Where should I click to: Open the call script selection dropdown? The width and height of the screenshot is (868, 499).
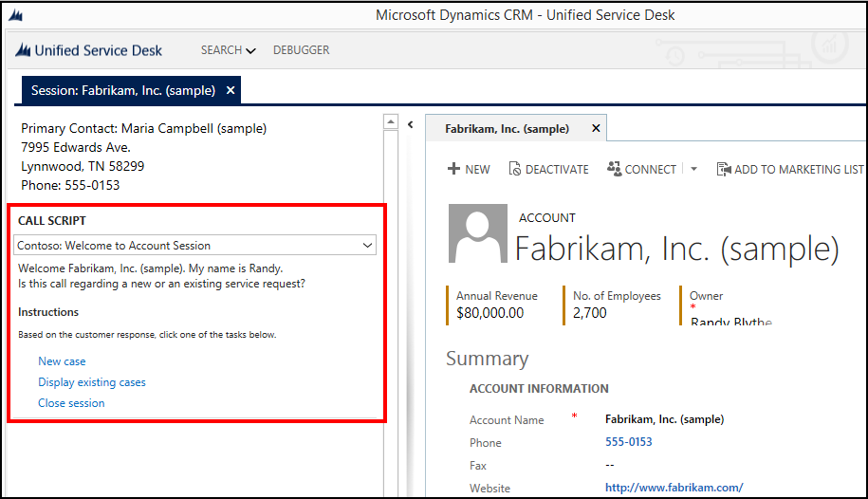[367, 246]
